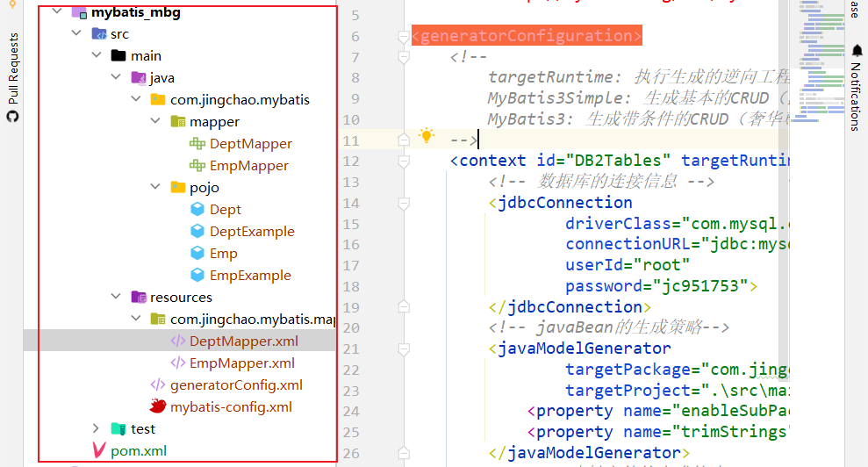Click the DeptMapper.xml file icon
Image resolution: width=868 pixels, height=467 pixels.
(177, 341)
